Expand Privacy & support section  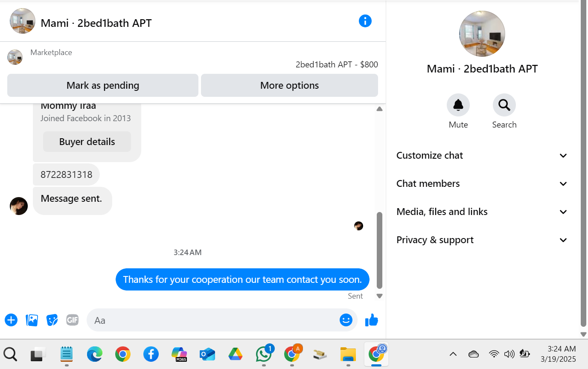[482, 240]
